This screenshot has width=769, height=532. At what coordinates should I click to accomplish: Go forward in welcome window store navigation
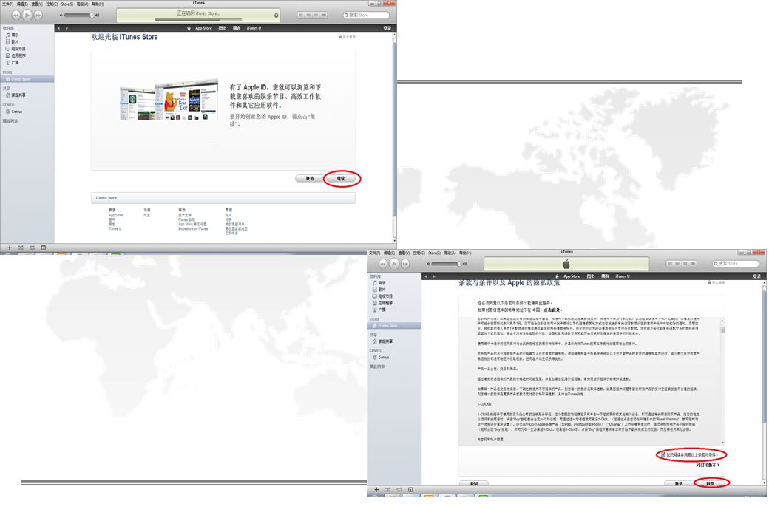pos(67,28)
